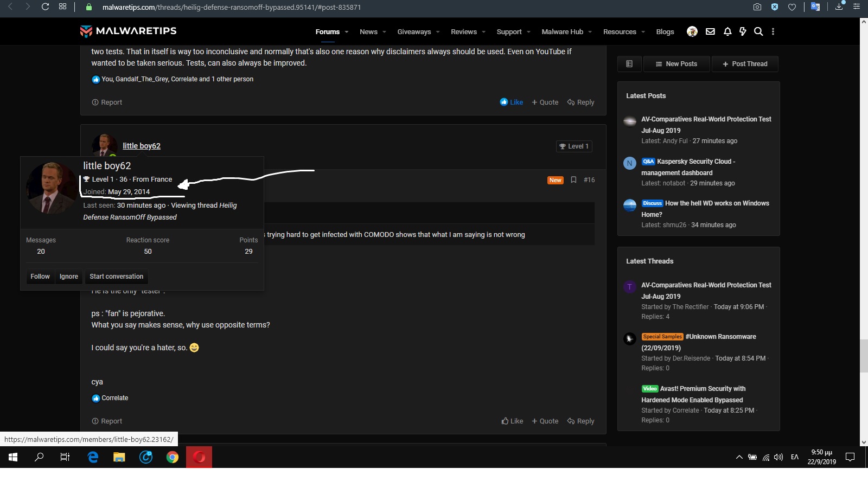Reload the page with the refresh icon

click(x=46, y=7)
